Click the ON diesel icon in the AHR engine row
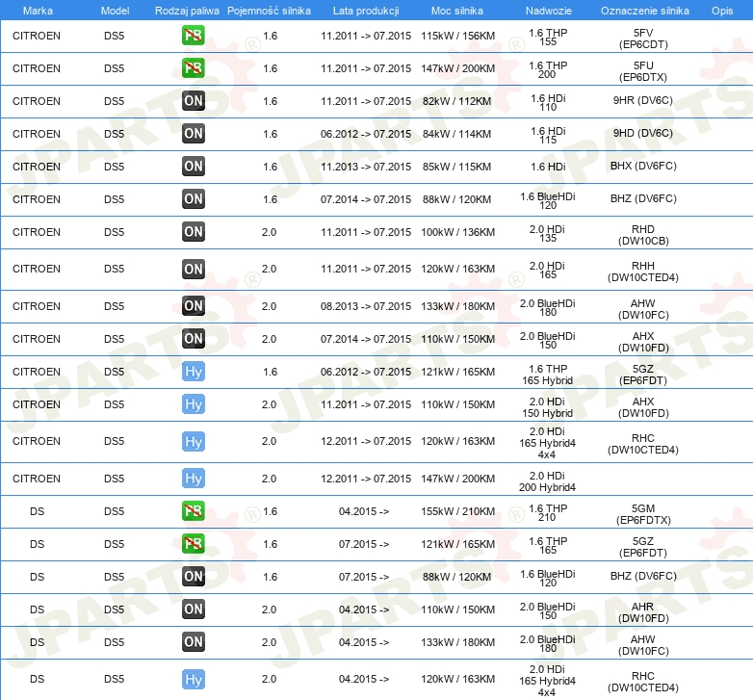Screen dimensions: 753x700 pyautogui.click(x=193, y=609)
